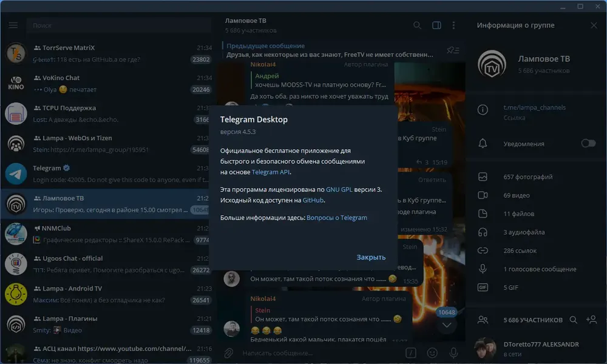Toggle the Уведомления notifications switch
The height and width of the screenshot is (364, 607).
(x=588, y=144)
